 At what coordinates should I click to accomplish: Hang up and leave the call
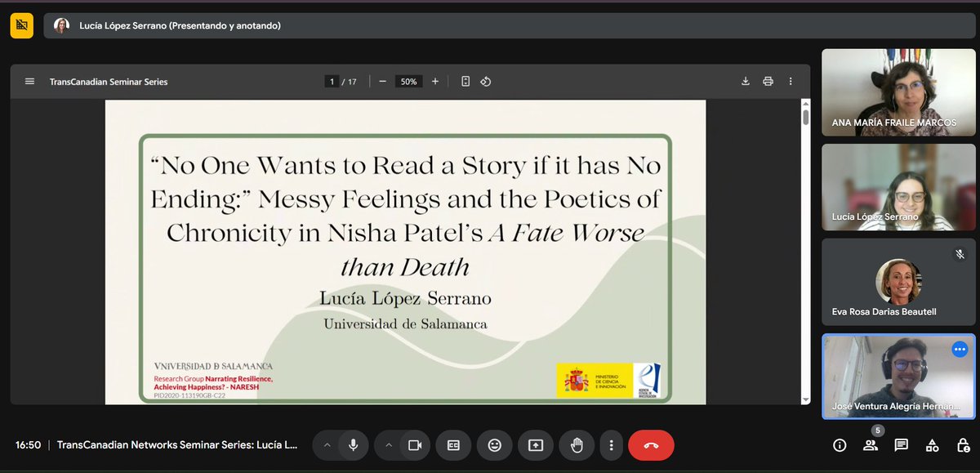point(649,445)
